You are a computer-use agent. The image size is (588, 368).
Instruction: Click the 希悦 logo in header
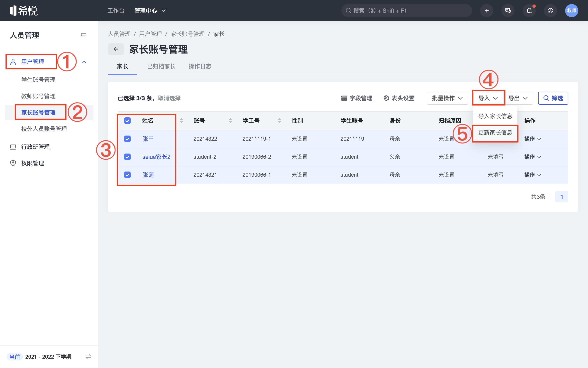tap(23, 10)
